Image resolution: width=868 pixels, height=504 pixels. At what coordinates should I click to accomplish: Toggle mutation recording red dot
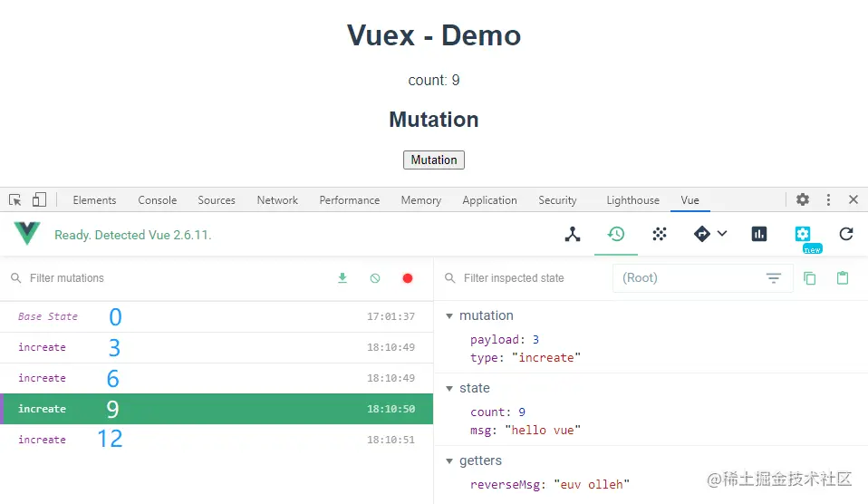coord(408,278)
